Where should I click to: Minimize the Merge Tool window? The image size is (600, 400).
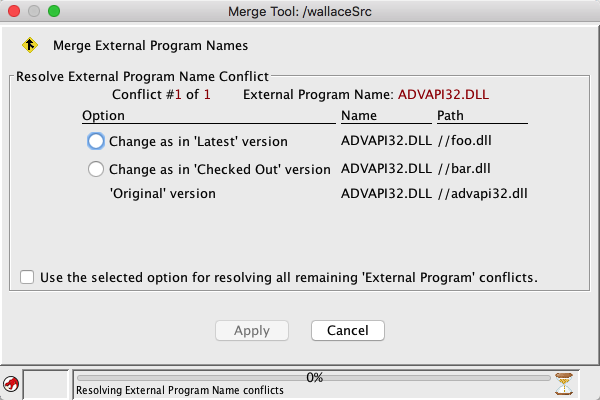pos(34,12)
